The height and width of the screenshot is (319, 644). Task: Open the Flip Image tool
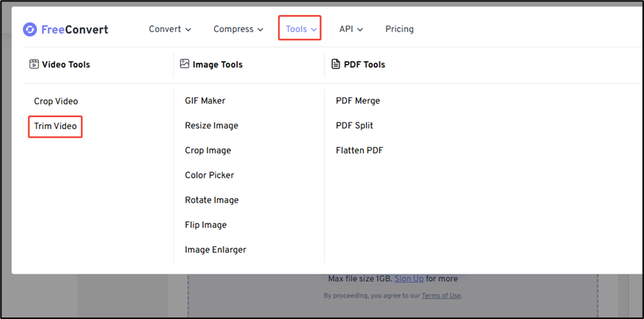205,225
